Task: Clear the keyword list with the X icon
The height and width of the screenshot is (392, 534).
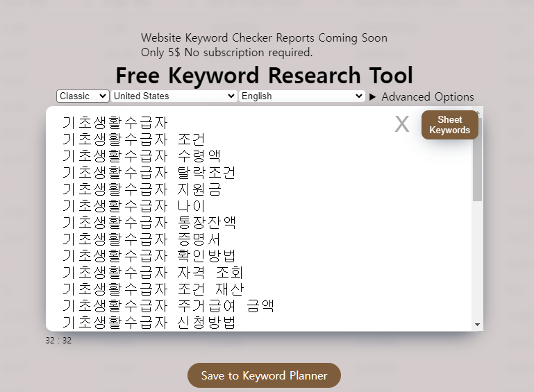Action: tap(402, 124)
